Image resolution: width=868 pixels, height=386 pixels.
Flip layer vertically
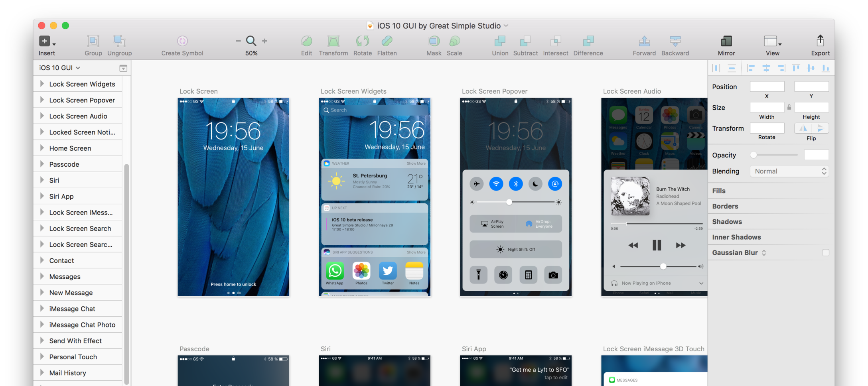pos(820,128)
